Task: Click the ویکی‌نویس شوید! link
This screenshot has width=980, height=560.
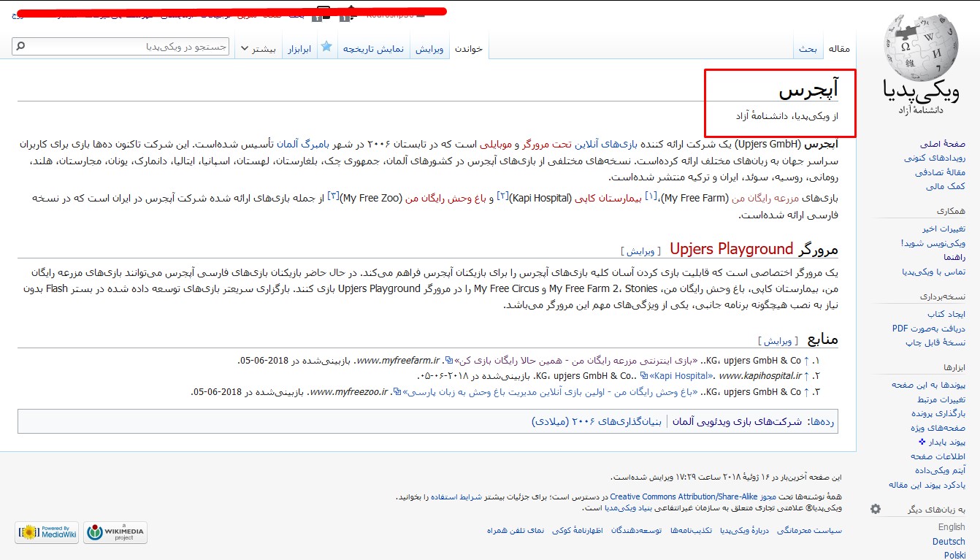Action: 933,243
